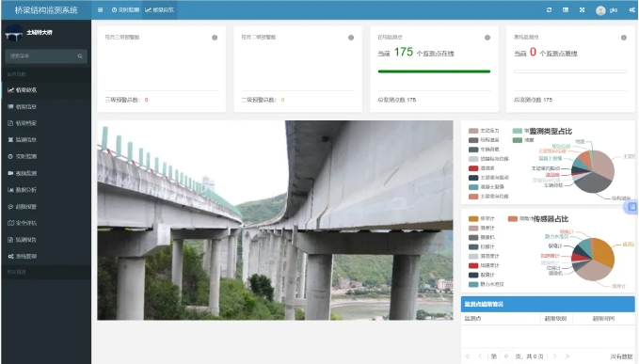Toggle 车辆荷载 legend in monitoring type chart
The width and height of the screenshot is (639, 364).
(x=484, y=150)
